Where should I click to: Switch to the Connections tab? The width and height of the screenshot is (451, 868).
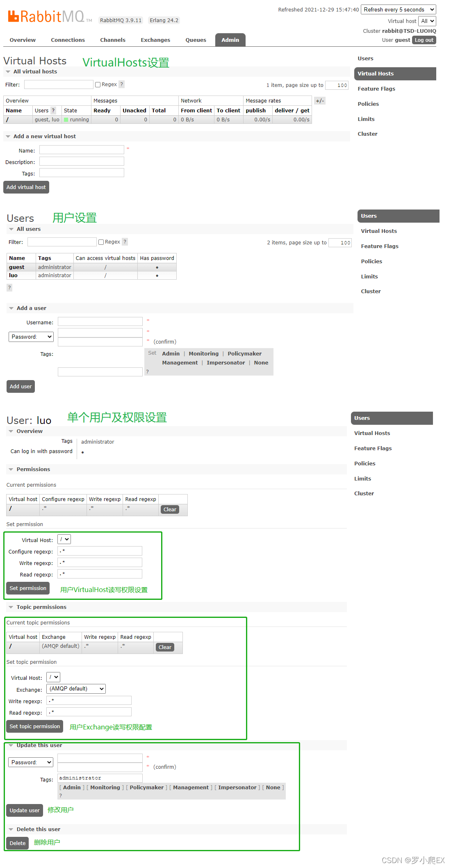pos(68,40)
